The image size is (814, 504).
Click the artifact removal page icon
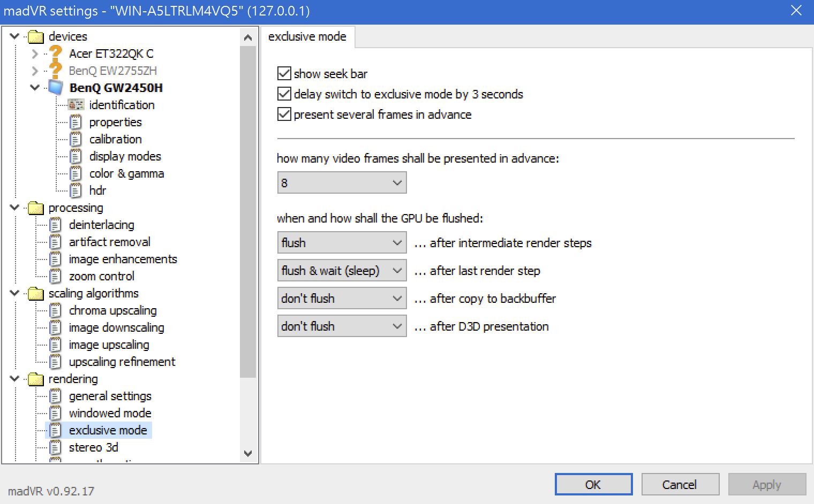coord(56,242)
